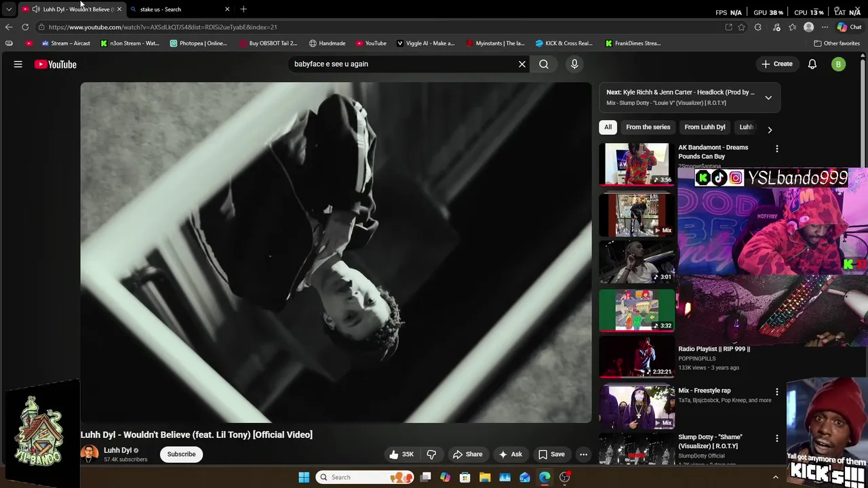Open Copilot from the taskbar
The height and width of the screenshot is (488, 868).
pos(445,477)
